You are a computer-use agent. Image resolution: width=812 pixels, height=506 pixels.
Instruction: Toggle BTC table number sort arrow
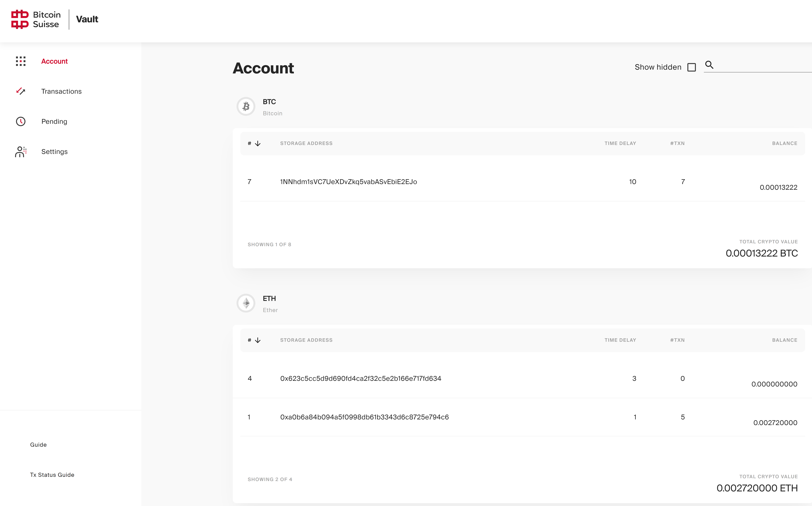[258, 144]
